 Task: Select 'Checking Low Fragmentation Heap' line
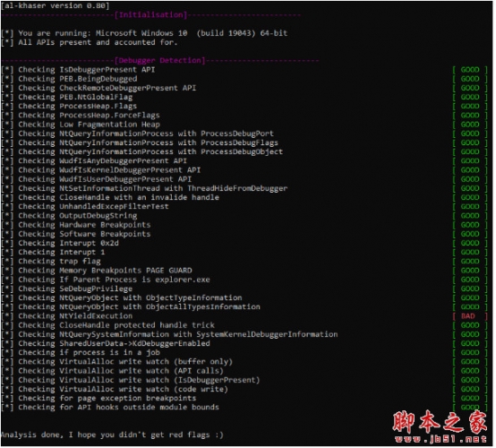coord(81,125)
